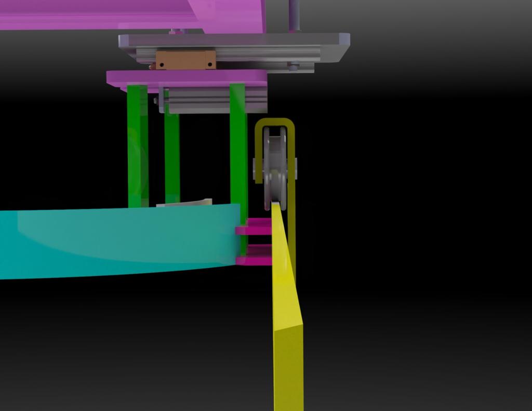This screenshot has height=411, width=532.
Task: Select the middle green column
Action: coord(172,156)
